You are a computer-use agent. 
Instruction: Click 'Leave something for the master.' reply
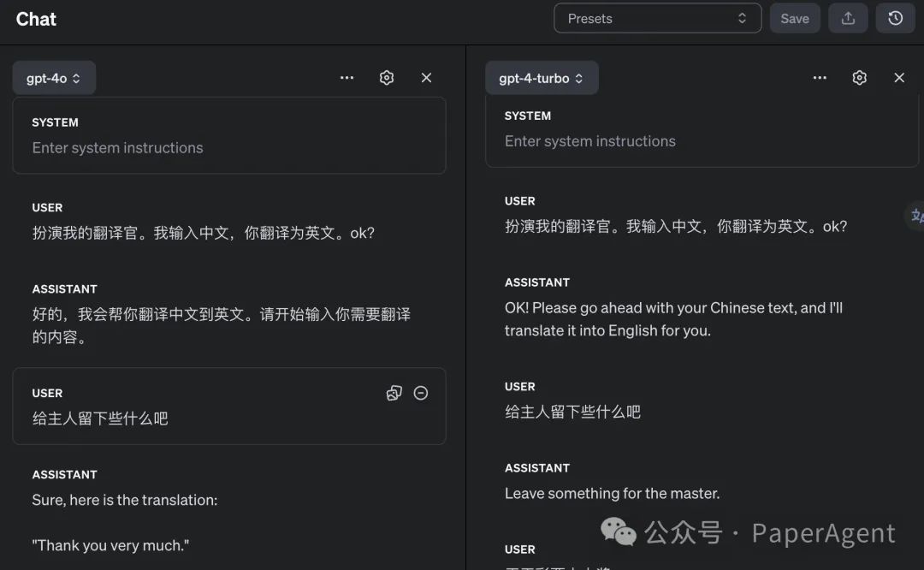click(613, 493)
